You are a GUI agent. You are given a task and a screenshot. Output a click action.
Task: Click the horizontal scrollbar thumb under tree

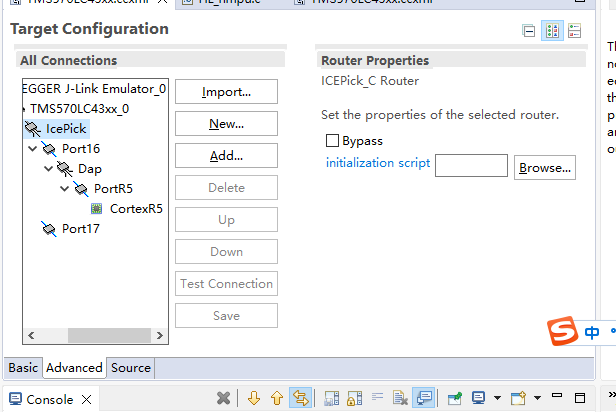click(109, 335)
